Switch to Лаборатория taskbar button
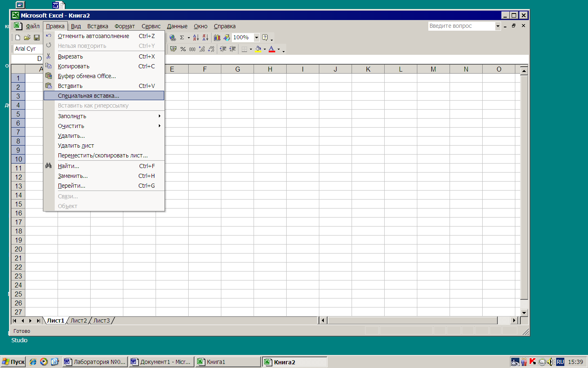Viewport: 588px width, 368px height. (x=95, y=362)
